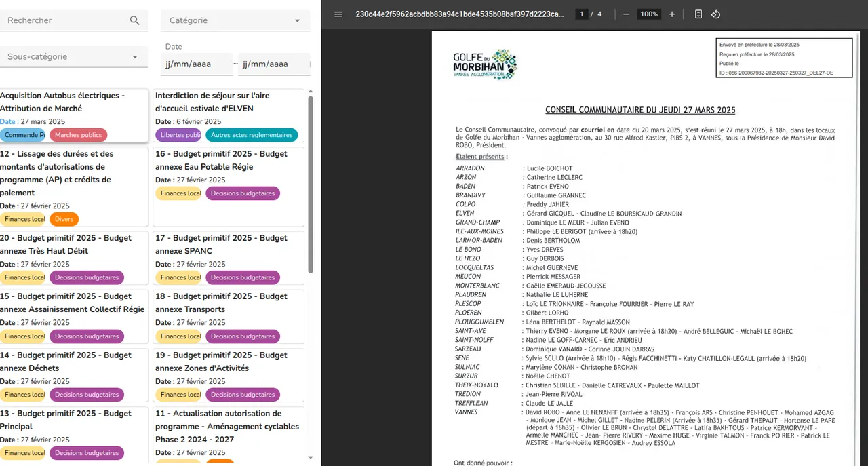Click the Conseil Communautaire du jeudi 27 mars title

(640, 110)
